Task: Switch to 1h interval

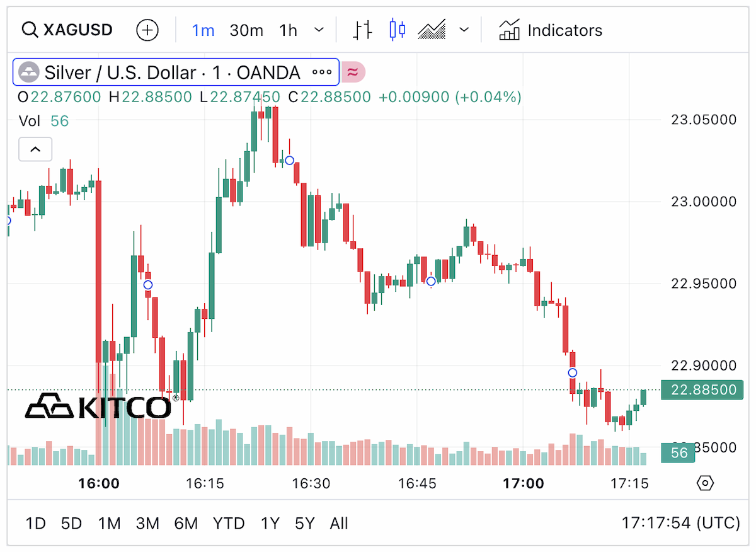Action: pos(288,30)
